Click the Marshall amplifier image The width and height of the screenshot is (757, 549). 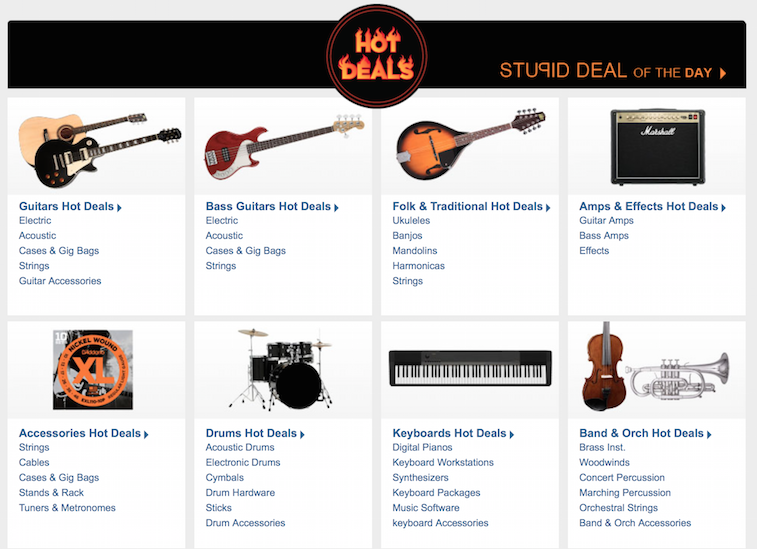click(658, 147)
